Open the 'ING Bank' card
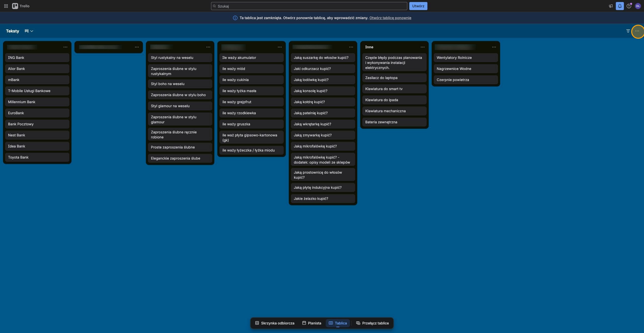644x333 pixels. click(x=37, y=58)
